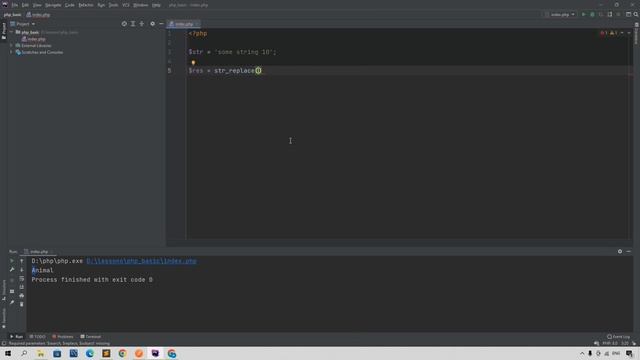Screen dimensions: 640x360
Task: Open the Edit menu
Action: coord(25,5)
